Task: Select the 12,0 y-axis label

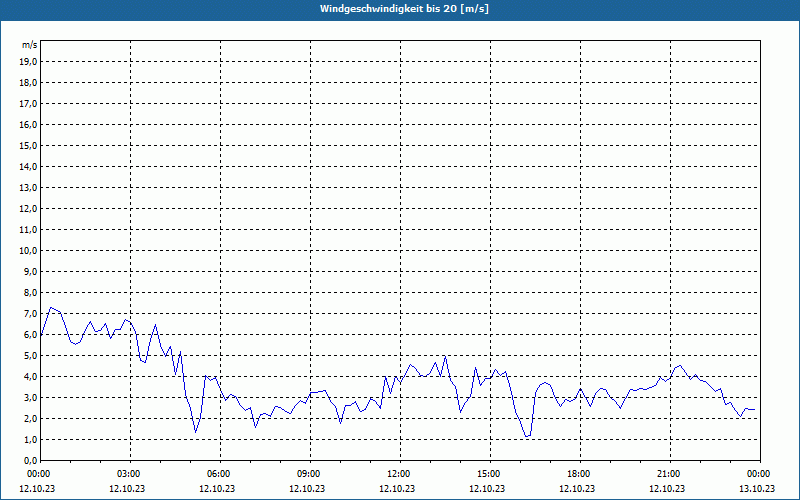Action: click(29, 209)
